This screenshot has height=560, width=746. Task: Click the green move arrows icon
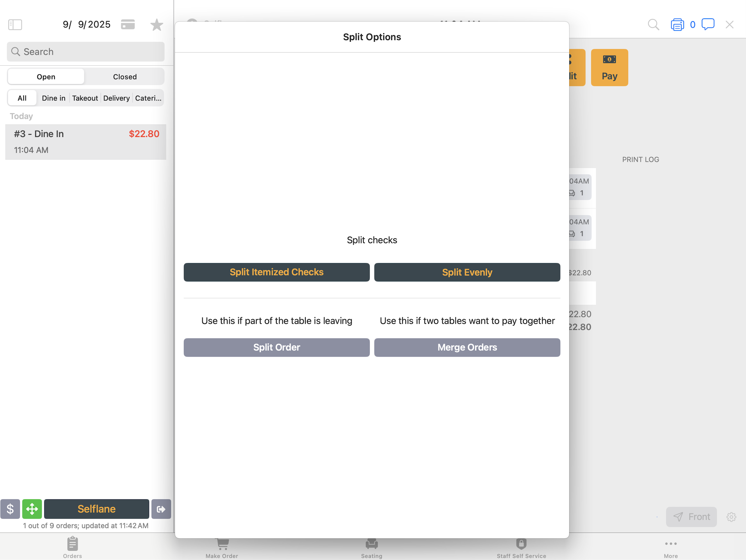(32, 508)
